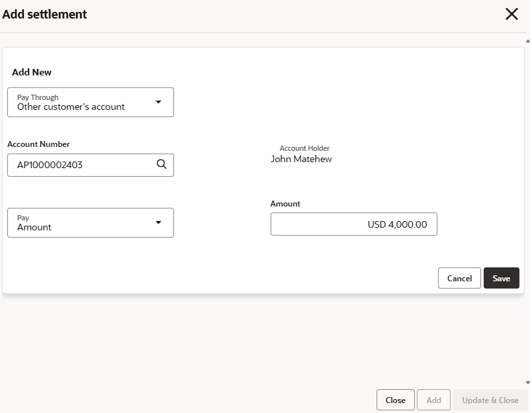Screen dimensions: 532x413
Task: Click the greyed-out Add button
Action: (433, 400)
